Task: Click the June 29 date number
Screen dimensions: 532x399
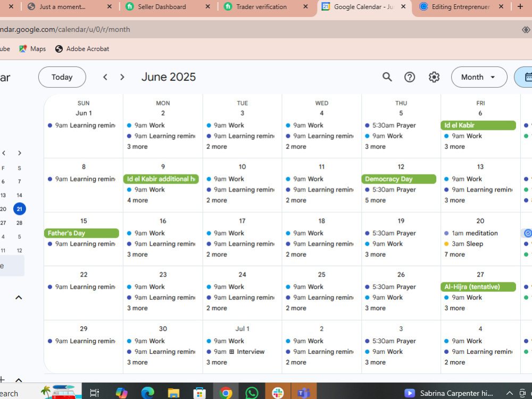Action: 84,329
